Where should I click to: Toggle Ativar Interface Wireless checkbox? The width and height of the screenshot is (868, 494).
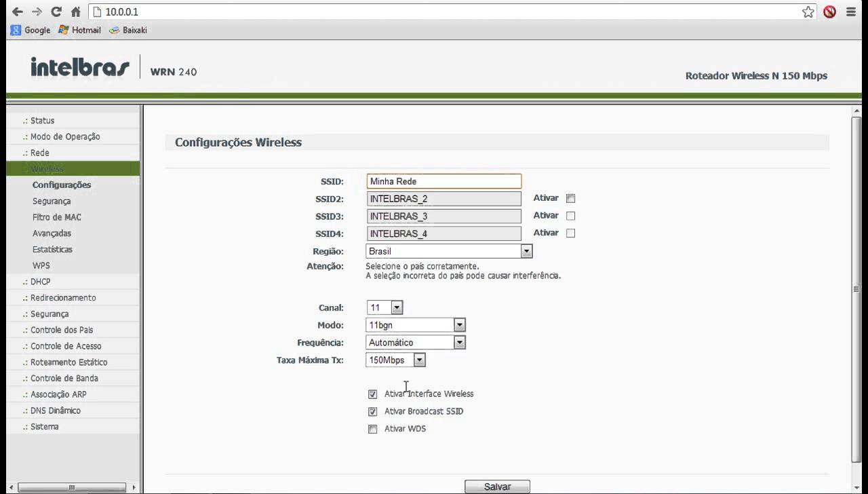pos(372,394)
